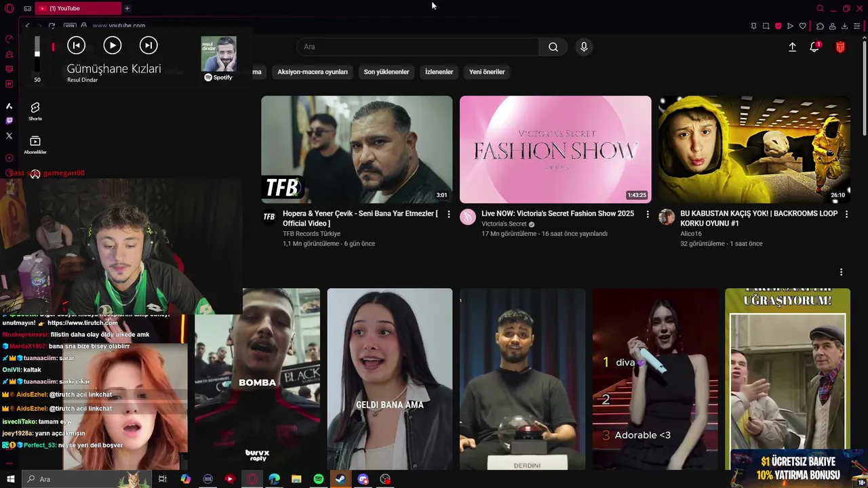Open browser tab search magnifier
The image size is (868, 488).
point(820,8)
